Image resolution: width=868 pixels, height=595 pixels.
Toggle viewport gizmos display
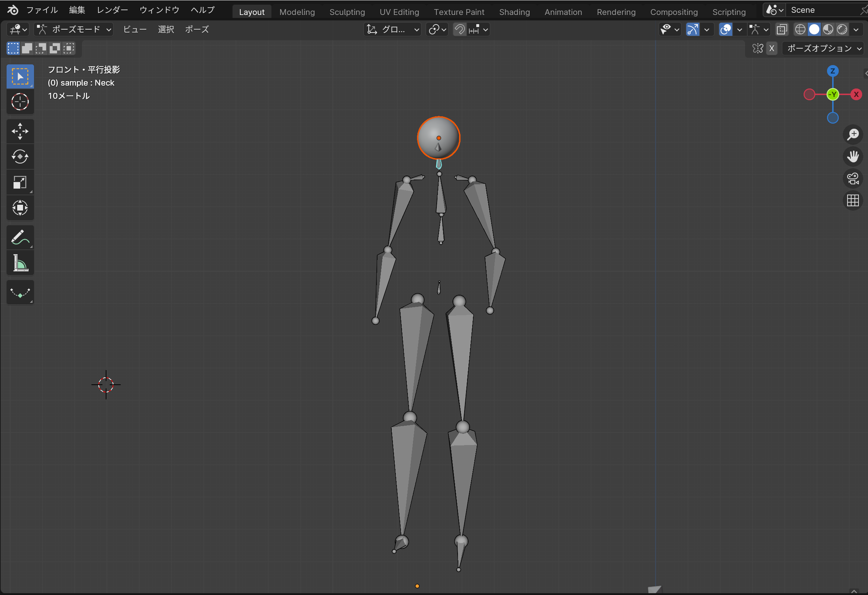pos(692,30)
